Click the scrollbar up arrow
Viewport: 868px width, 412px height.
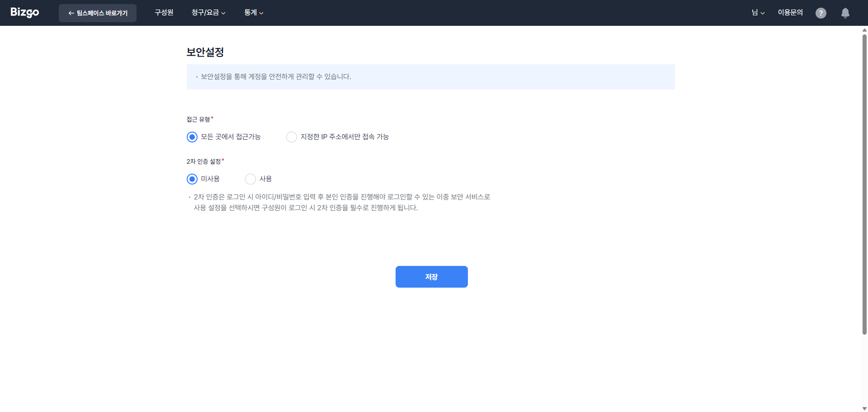pyautogui.click(x=864, y=30)
